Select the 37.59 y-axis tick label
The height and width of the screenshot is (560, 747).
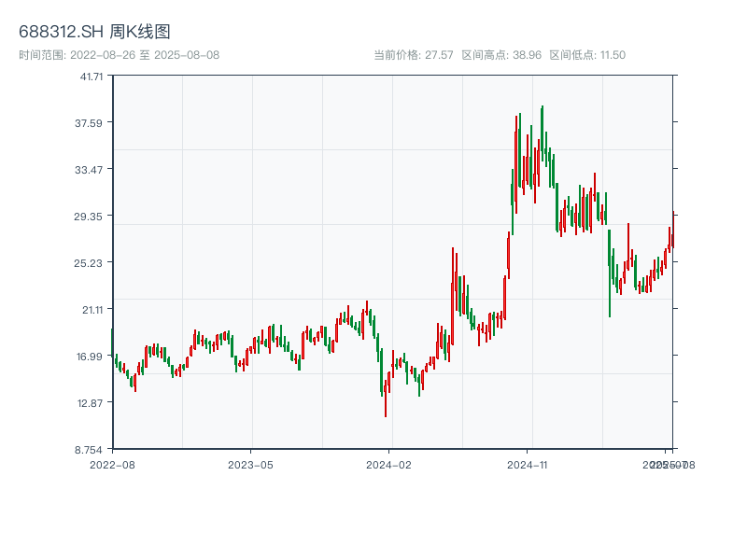pos(91,123)
